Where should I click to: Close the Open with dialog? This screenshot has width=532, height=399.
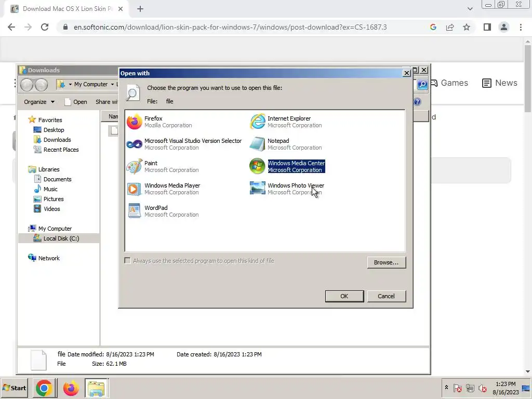coord(406,73)
